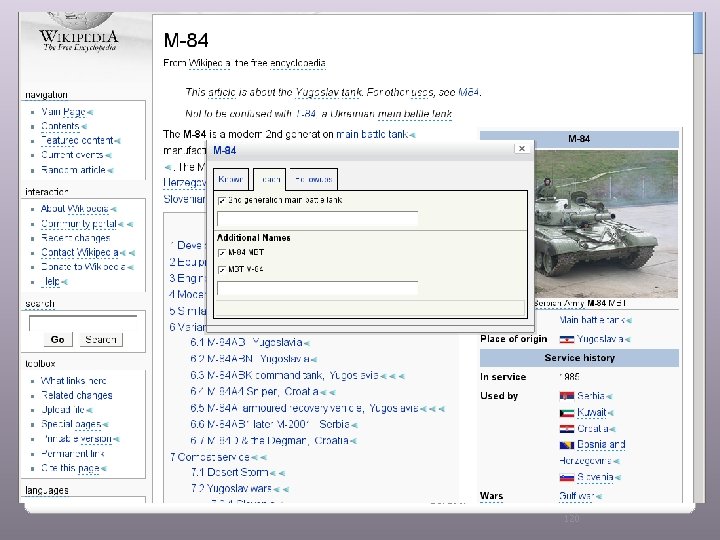Jump to section 7.1 Desert Storm
720x540 pixels.
pyautogui.click(x=230, y=472)
